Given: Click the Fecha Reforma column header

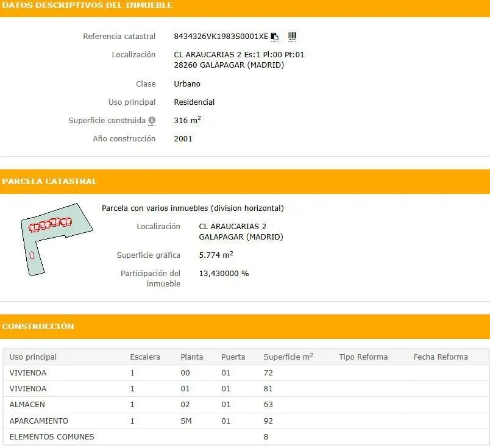Looking at the screenshot, I should click(441, 357).
